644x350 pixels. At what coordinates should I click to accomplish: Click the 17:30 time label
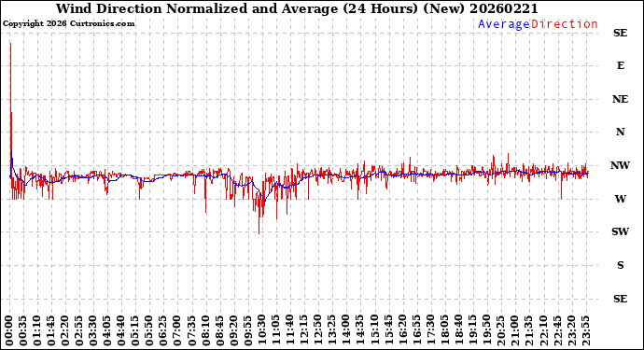(430, 331)
